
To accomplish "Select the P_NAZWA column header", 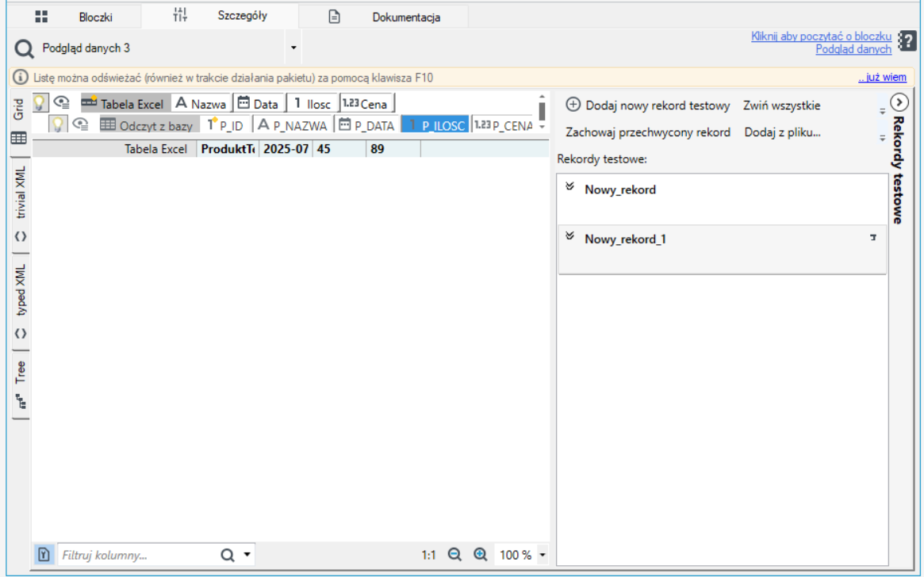I will (x=293, y=124).
